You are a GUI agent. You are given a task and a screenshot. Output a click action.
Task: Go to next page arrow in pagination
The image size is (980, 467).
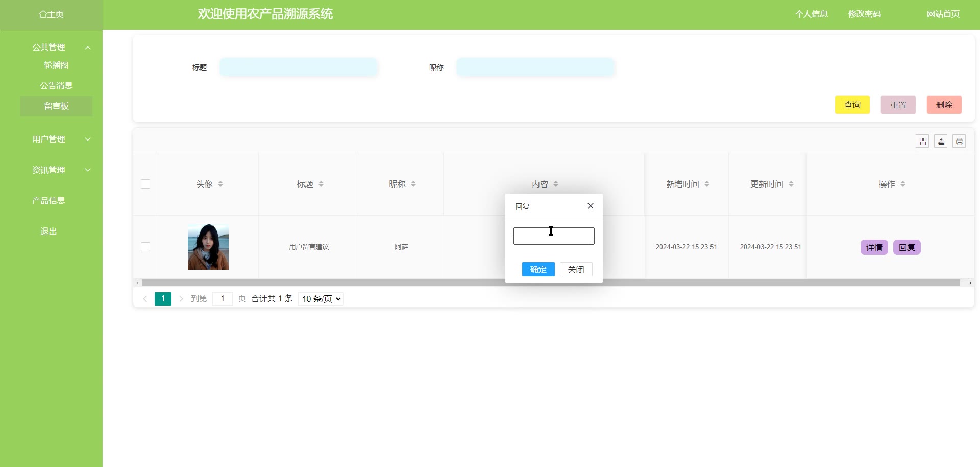point(181,299)
